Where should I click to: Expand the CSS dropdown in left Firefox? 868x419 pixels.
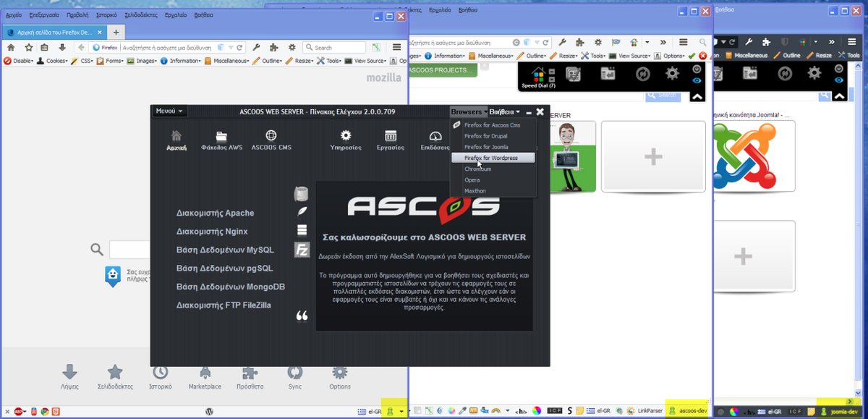[x=82, y=61]
